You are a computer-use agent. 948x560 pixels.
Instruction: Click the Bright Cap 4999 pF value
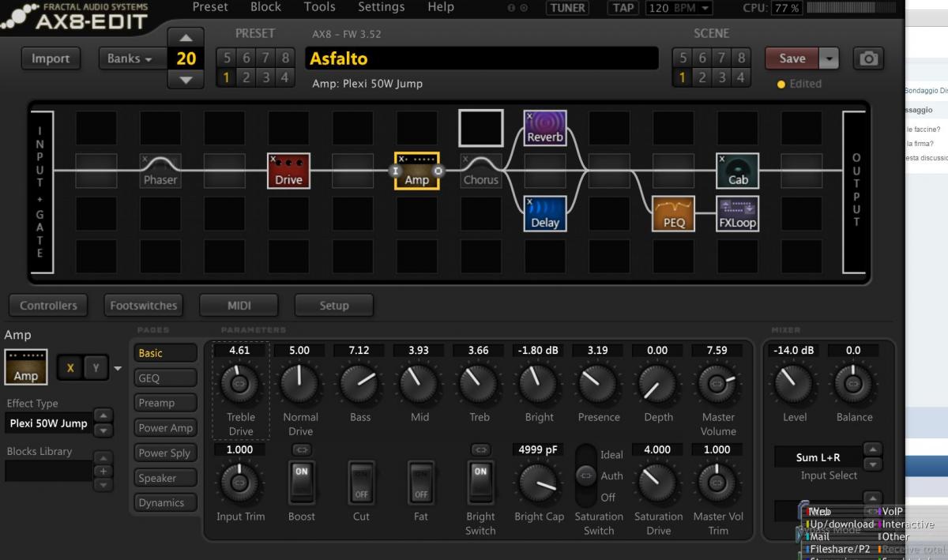[x=539, y=449]
